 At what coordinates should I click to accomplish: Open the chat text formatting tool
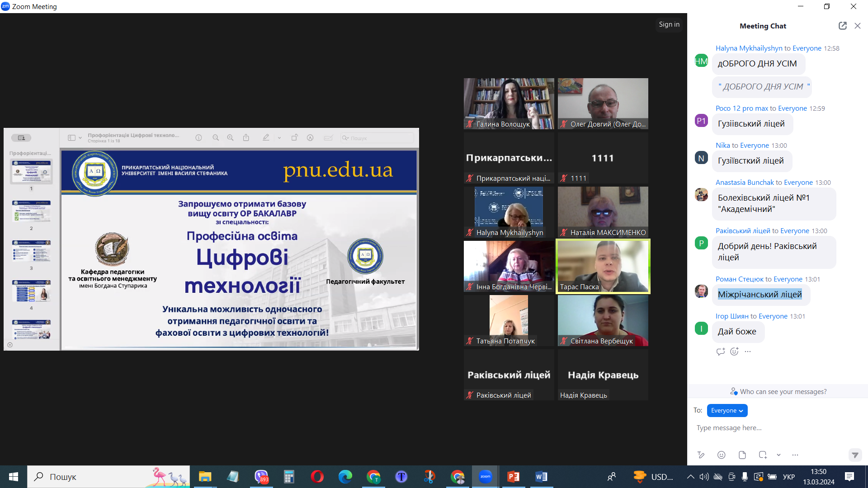tap(701, 455)
